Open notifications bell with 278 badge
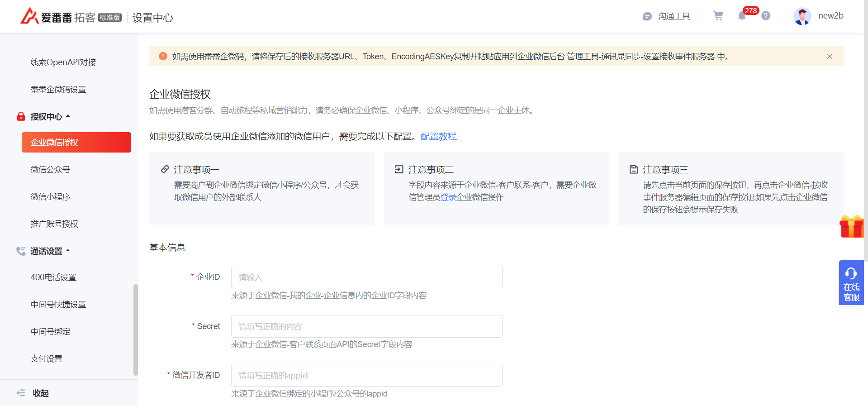This screenshot has width=868, height=406. pyautogui.click(x=742, y=16)
